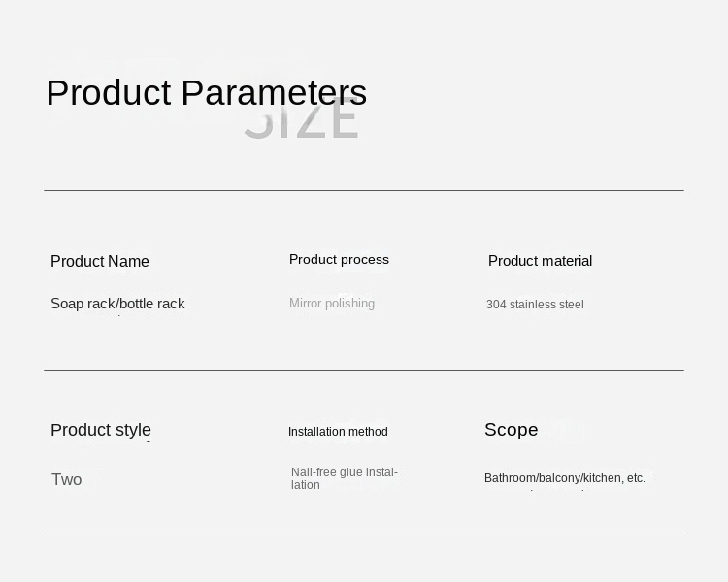Click the middle divider line between parameter rows

tap(364, 370)
